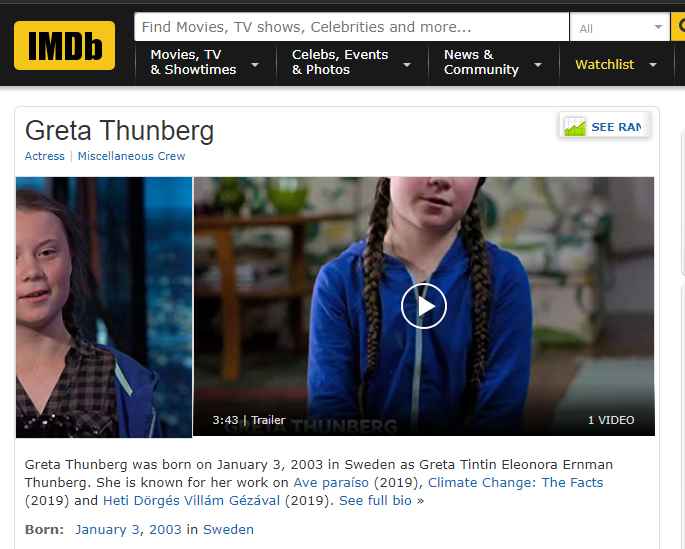Click the green chart rank icon
Viewport: 685px width, 549px height.
pos(574,127)
